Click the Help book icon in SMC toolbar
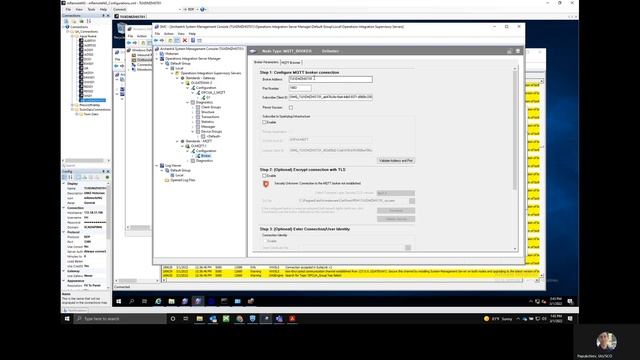The height and width of the screenshot is (360, 640). click(193, 40)
